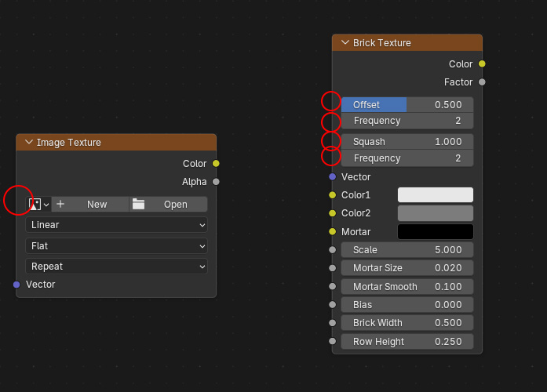Click the Mortar Smooth input socket
Viewport: 547px width, 392px height.
coord(333,286)
